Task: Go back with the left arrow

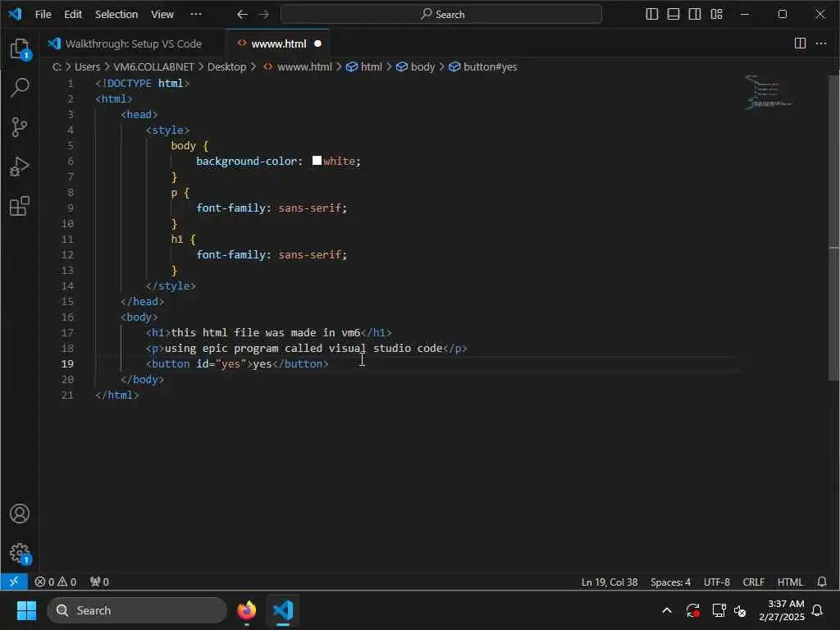Action: coord(242,15)
